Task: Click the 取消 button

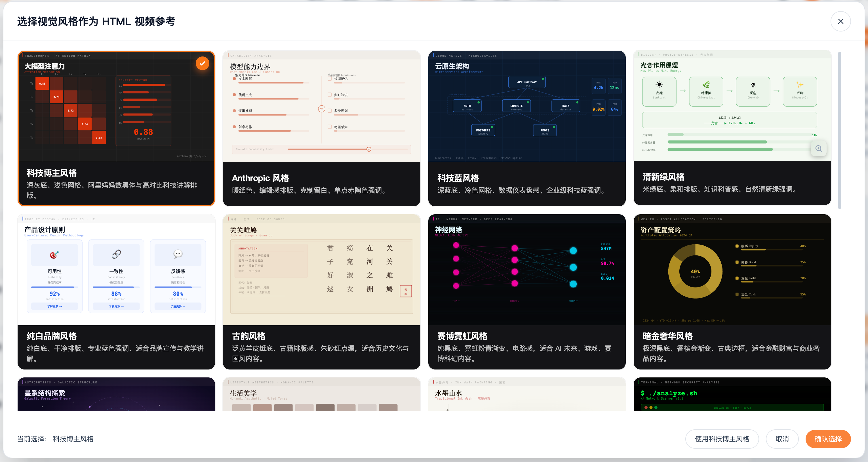Action: (x=782, y=438)
